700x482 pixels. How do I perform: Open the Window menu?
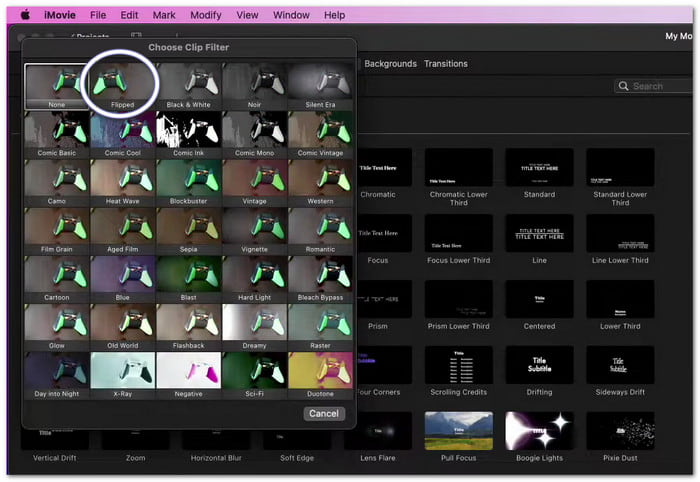click(291, 15)
